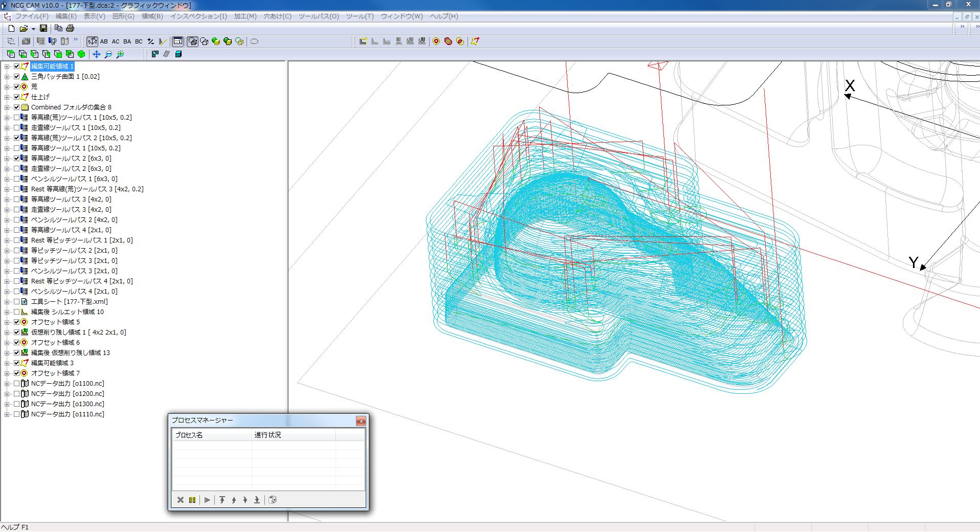980x532 pixels.
Task: Click the プロセス名 column header
Action: [212, 435]
